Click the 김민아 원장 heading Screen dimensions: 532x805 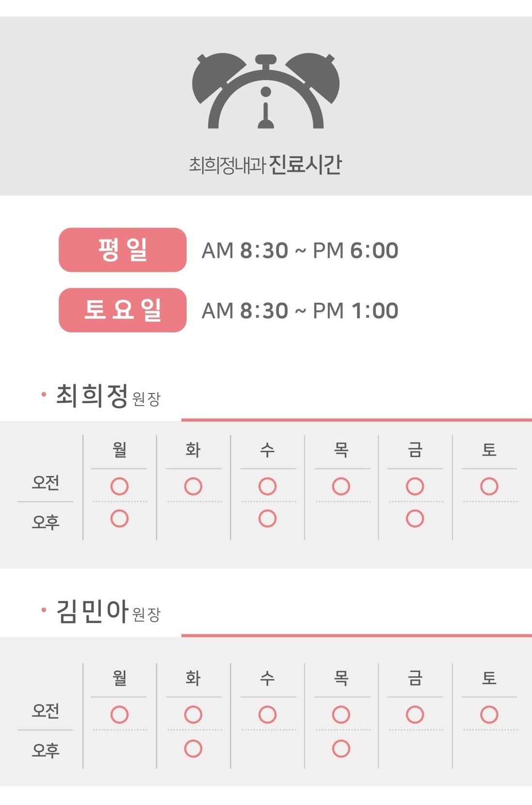click(x=108, y=611)
